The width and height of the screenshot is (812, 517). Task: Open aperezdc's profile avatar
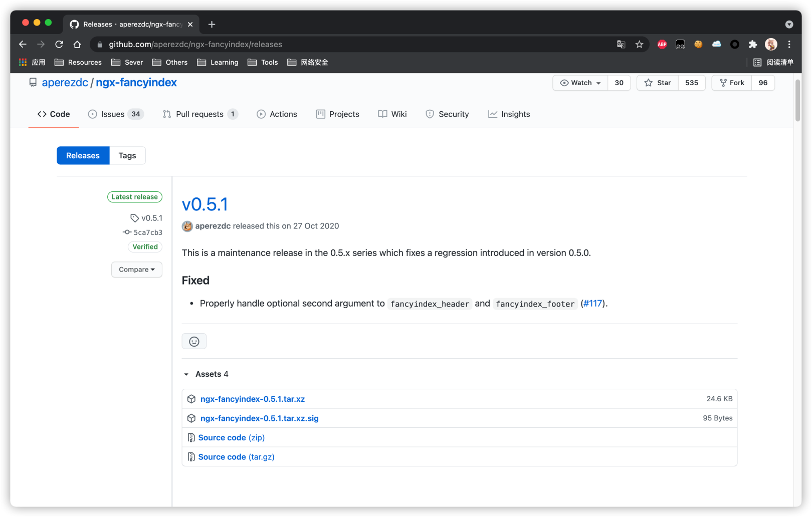(187, 226)
